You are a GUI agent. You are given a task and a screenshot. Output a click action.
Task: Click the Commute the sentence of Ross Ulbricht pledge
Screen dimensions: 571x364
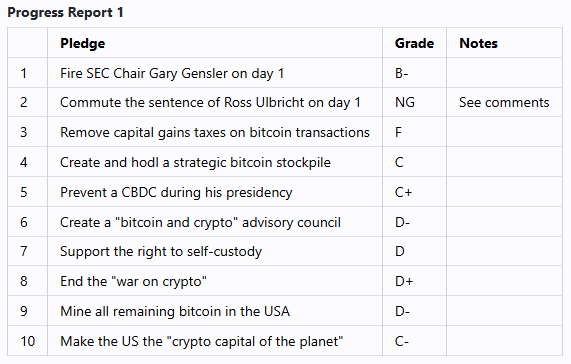pyautogui.click(x=210, y=103)
